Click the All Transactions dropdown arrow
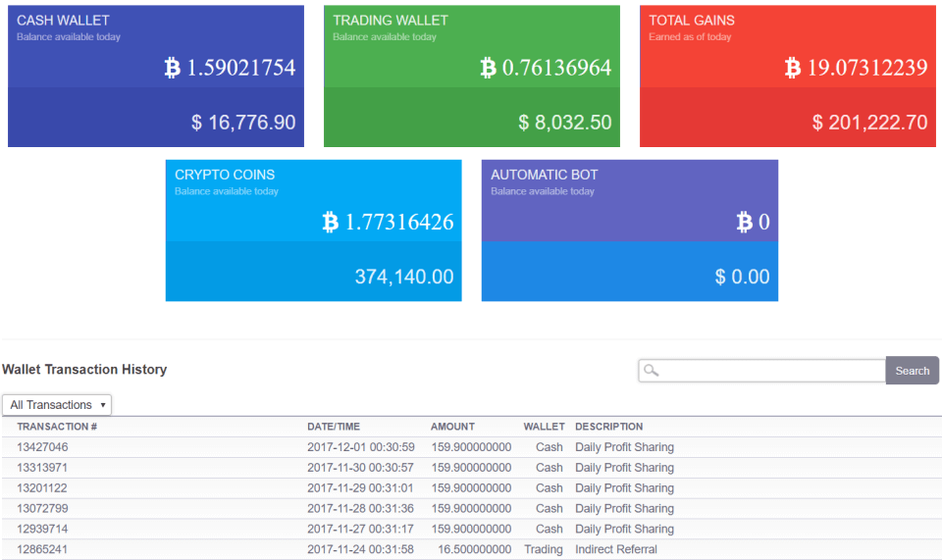Screen dimensions: 942x560 click(103, 405)
